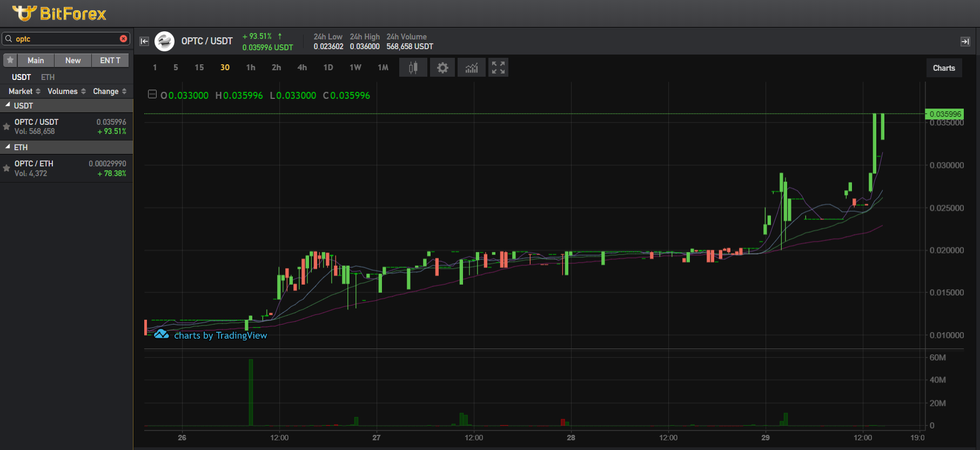Collapse the OHLC legend box
The image size is (980, 450).
pos(152,95)
